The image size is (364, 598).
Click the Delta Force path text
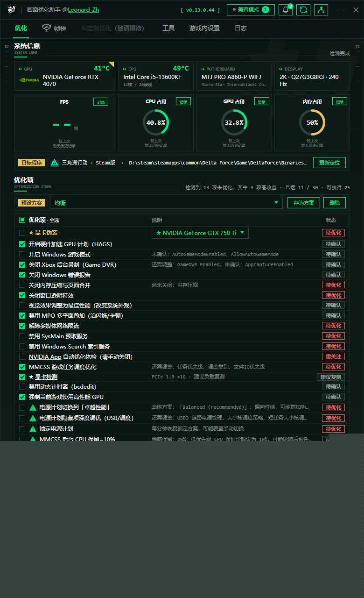click(218, 163)
